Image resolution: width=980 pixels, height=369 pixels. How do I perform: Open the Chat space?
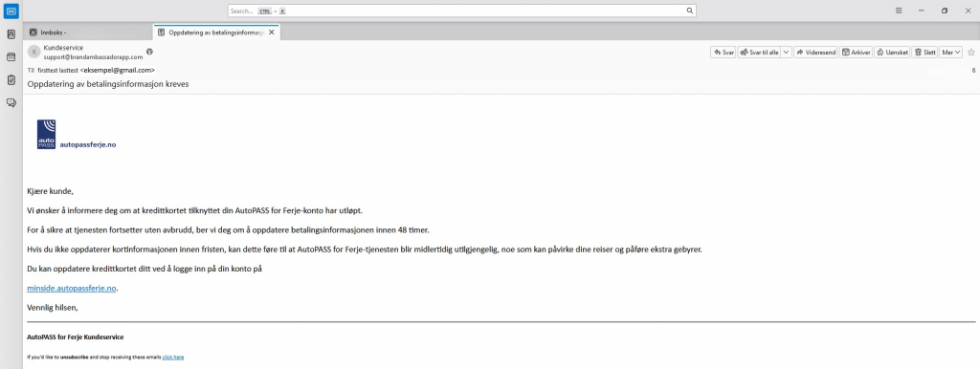(11, 103)
